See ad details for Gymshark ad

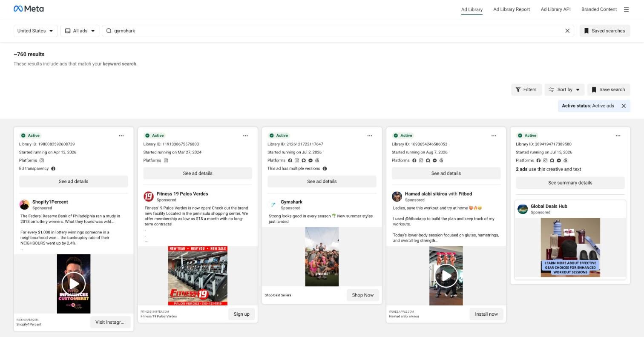pos(322,181)
